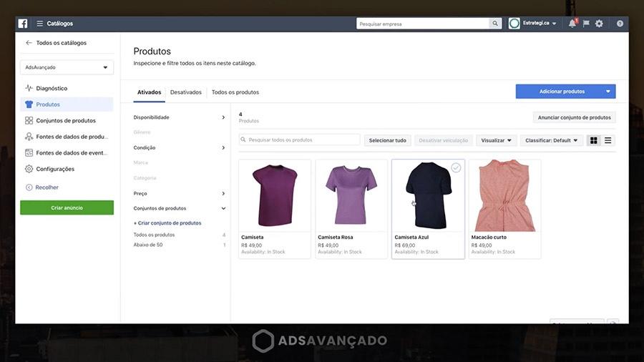Screen dimensions: 644x362
Task: Switch to the Ativados tab
Action: pos(149,92)
